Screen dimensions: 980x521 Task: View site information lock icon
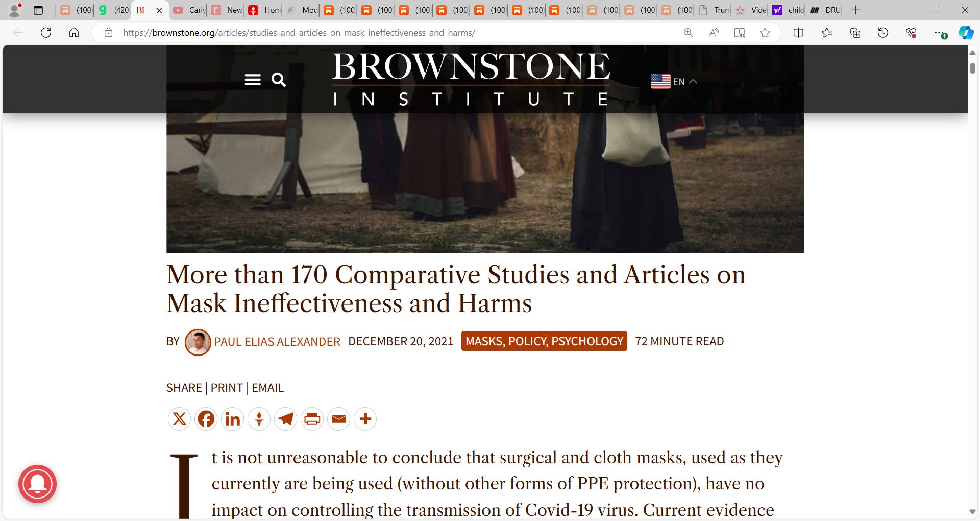tap(108, 33)
